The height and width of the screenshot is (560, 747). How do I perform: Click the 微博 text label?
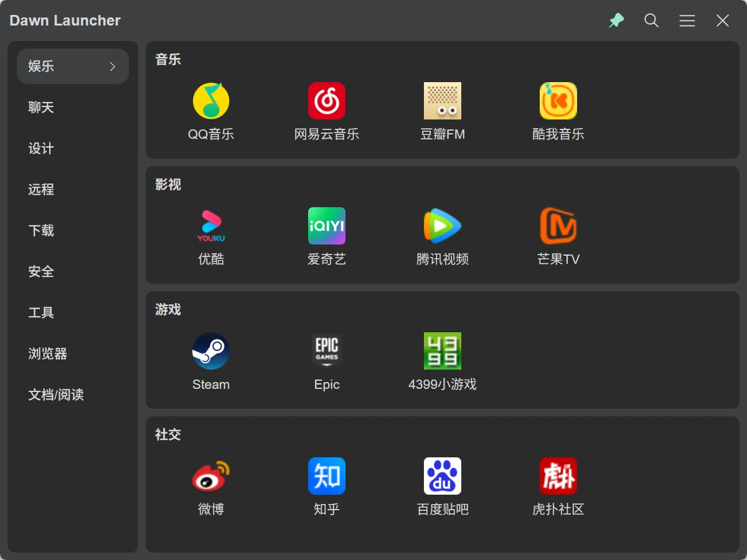pos(211,510)
